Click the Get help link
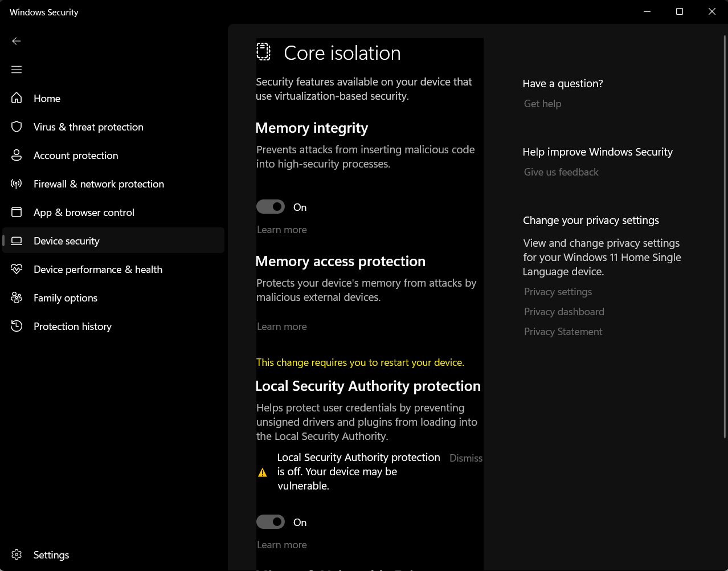The width and height of the screenshot is (728, 571). [542, 104]
